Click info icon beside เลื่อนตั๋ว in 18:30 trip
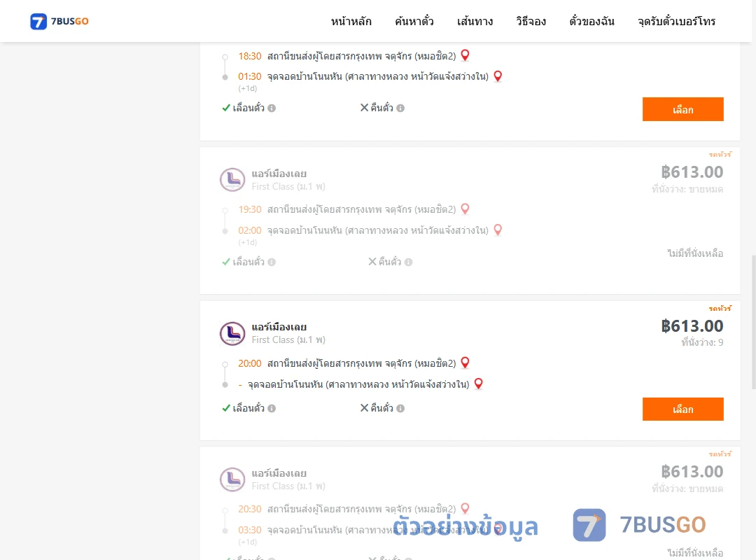The height and width of the screenshot is (560, 756). [x=272, y=108]
